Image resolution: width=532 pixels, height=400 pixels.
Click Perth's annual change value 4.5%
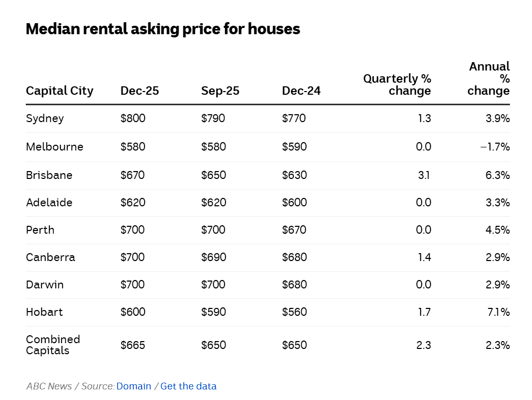(x=497, y=230)
